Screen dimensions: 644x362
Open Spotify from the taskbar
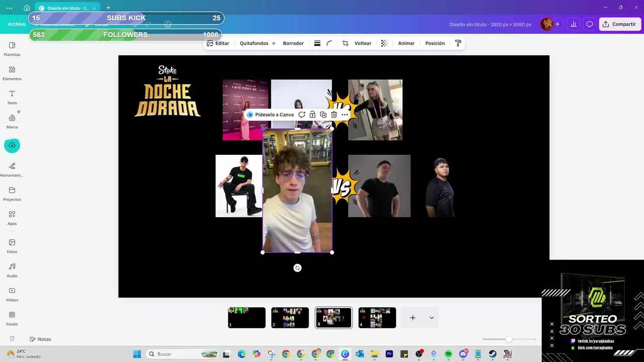pyautogui.click(x=448, y=354)
